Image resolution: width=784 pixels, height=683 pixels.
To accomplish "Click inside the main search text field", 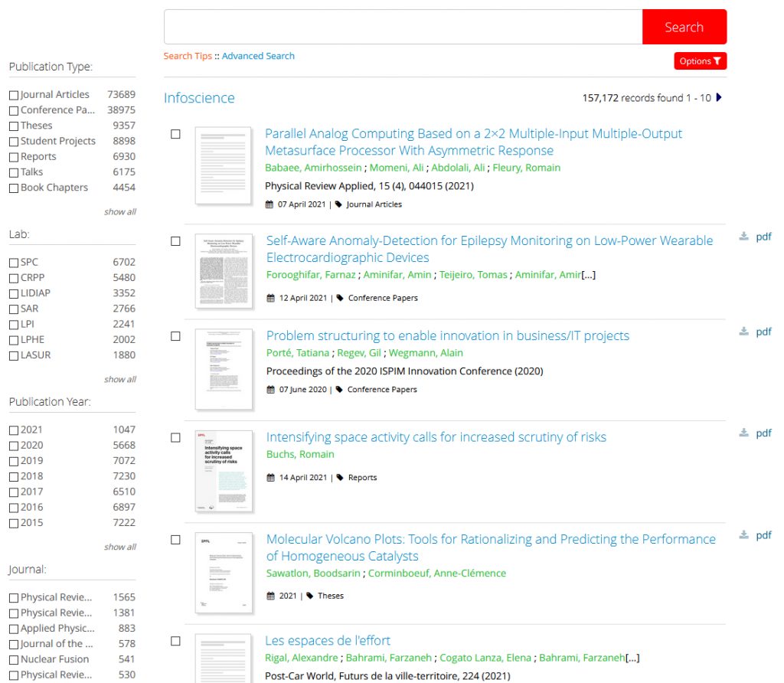I will (403, 27).
